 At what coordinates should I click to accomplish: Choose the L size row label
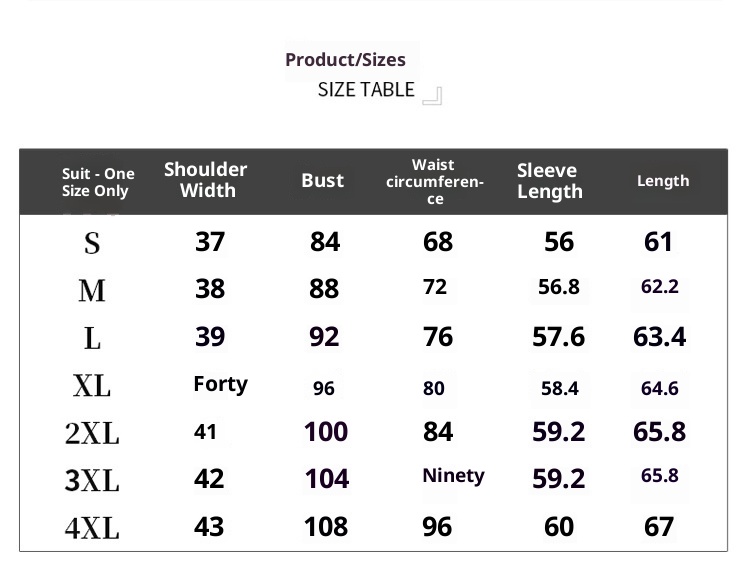click(92, 338)
